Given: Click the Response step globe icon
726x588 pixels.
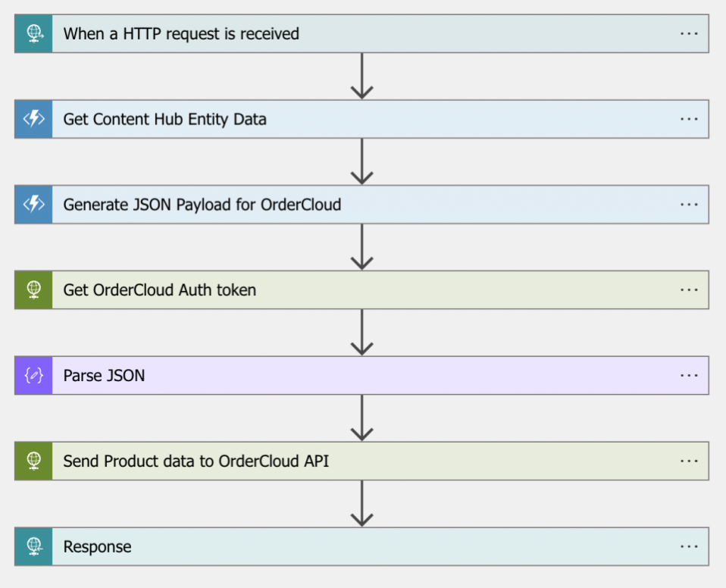Looking at the screenshot, I should 34,546.
